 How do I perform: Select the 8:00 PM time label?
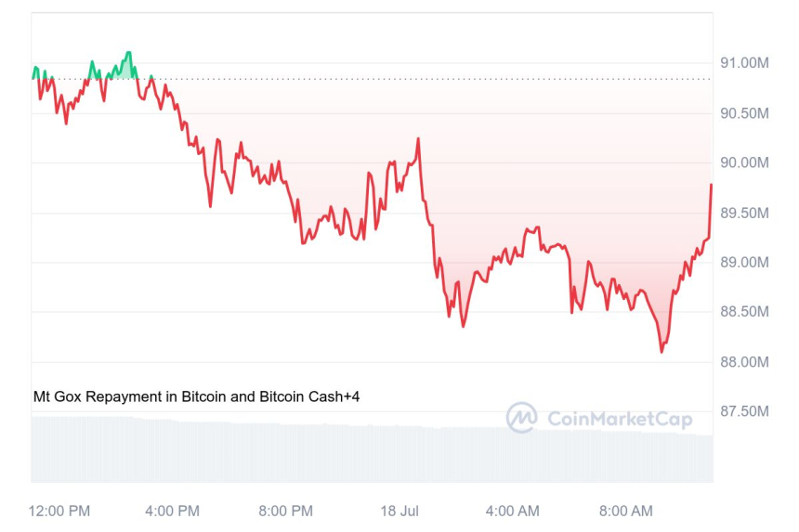pos(285,511)
